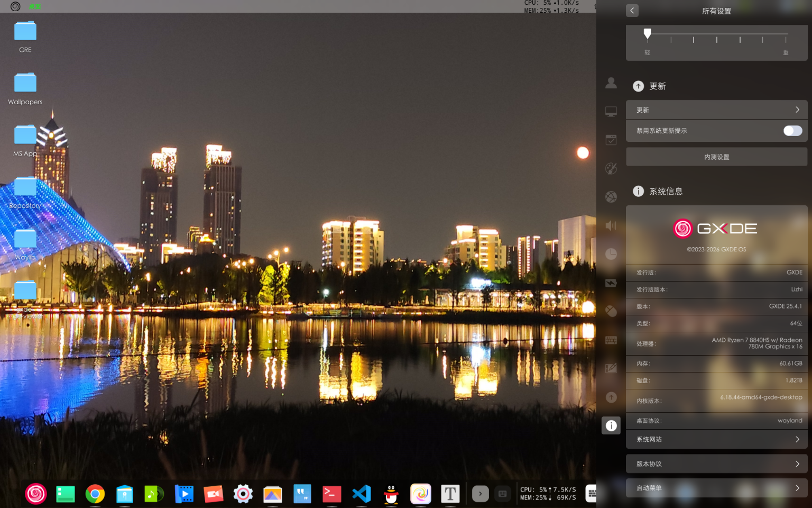Open terminal app in dock
This screenshot has height=508, width=812.
331,494
